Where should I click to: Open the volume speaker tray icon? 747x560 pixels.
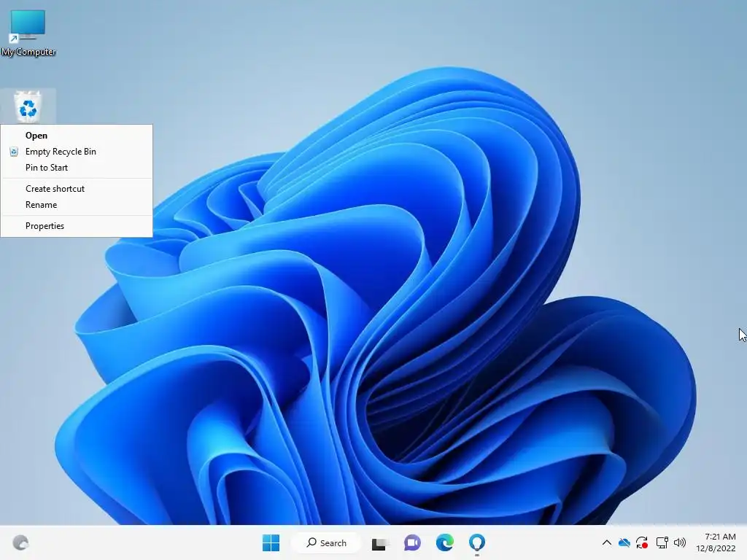click(x=680, y=542)
